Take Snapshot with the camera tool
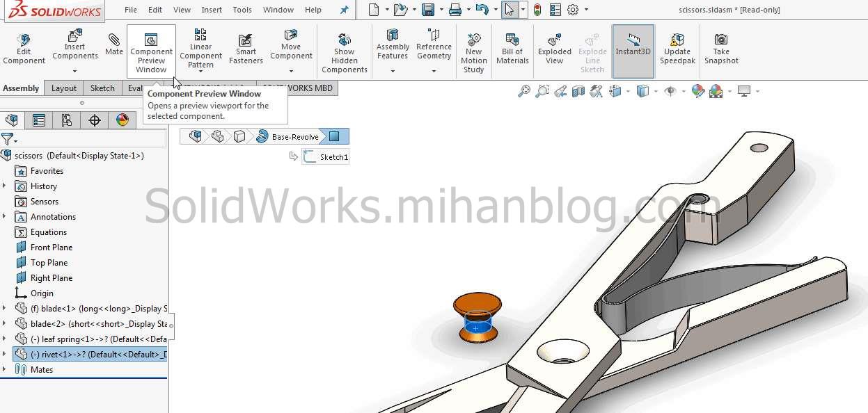 (x=721, y=49)
